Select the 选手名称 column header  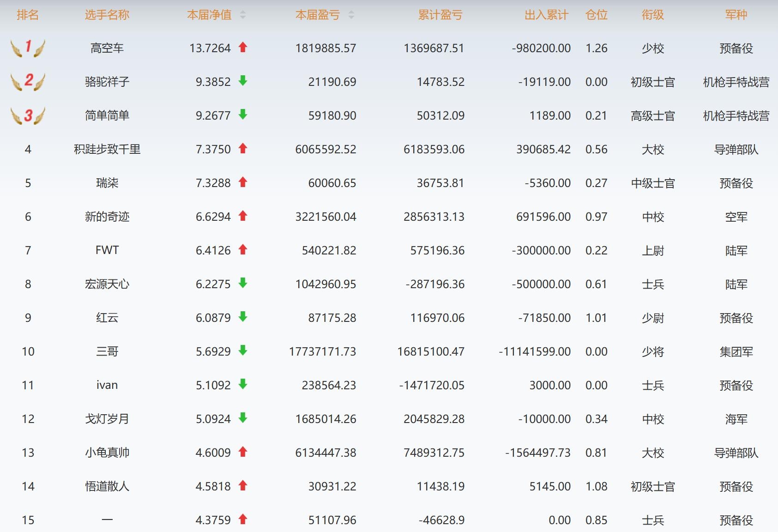[107, 15]
